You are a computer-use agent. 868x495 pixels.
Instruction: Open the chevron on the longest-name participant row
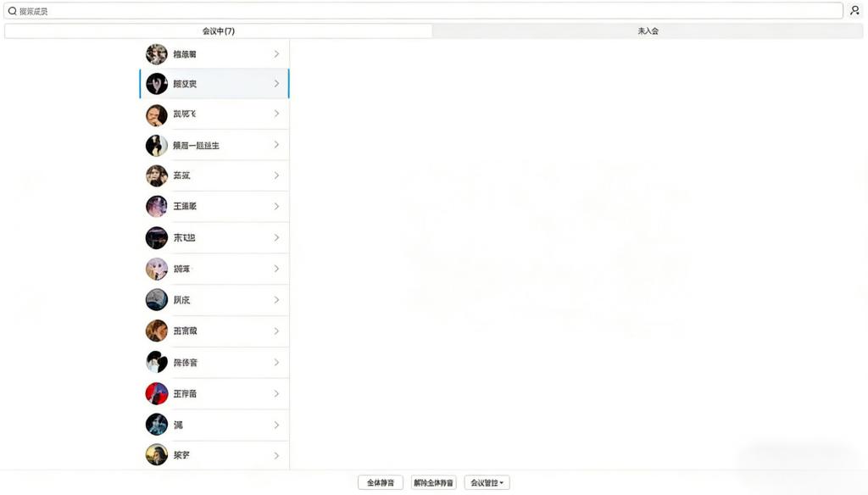[276, 145]
